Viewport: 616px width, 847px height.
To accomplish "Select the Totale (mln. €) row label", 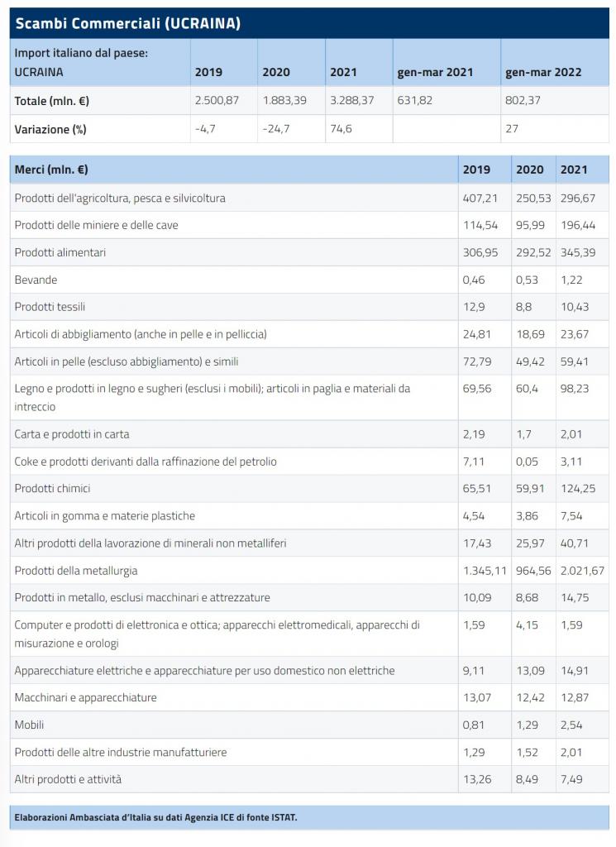I will pos(50,101).
